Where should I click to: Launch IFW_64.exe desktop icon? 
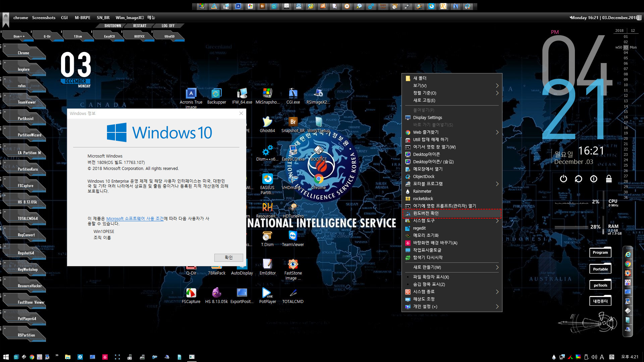[x=242, y=97]
